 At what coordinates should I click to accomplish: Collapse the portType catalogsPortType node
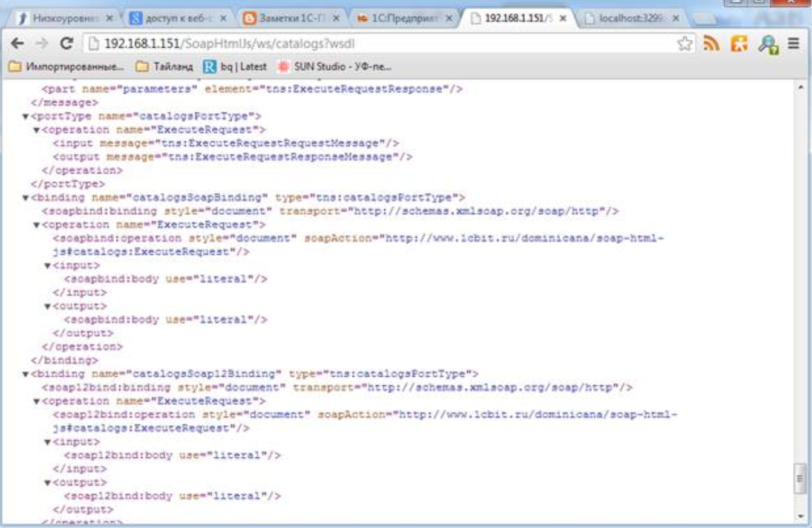[25, 116]
